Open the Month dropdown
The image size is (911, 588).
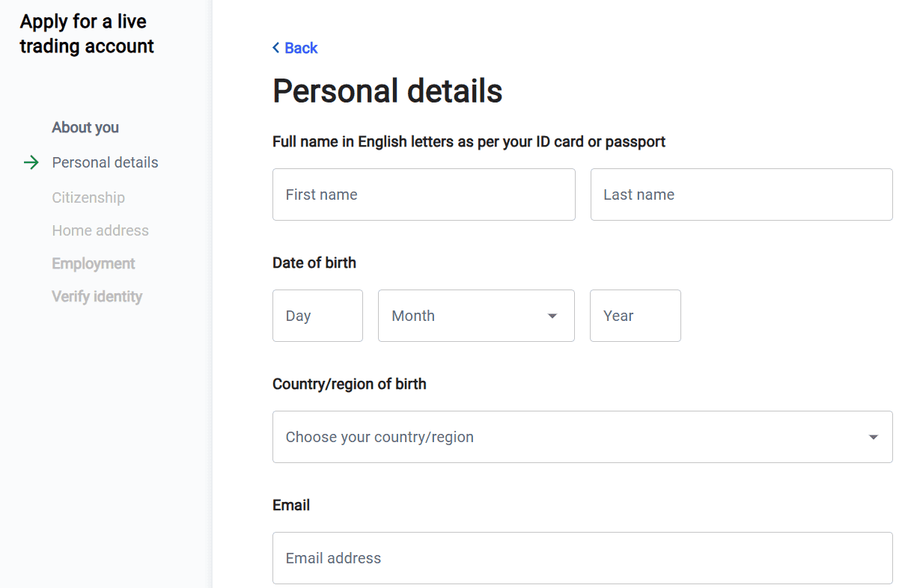[476, 316]
